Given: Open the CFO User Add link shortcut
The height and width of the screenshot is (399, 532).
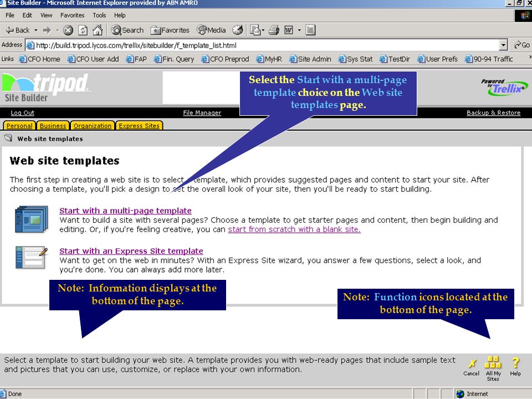Looking at the screenshot, I should tap(93, 59).
